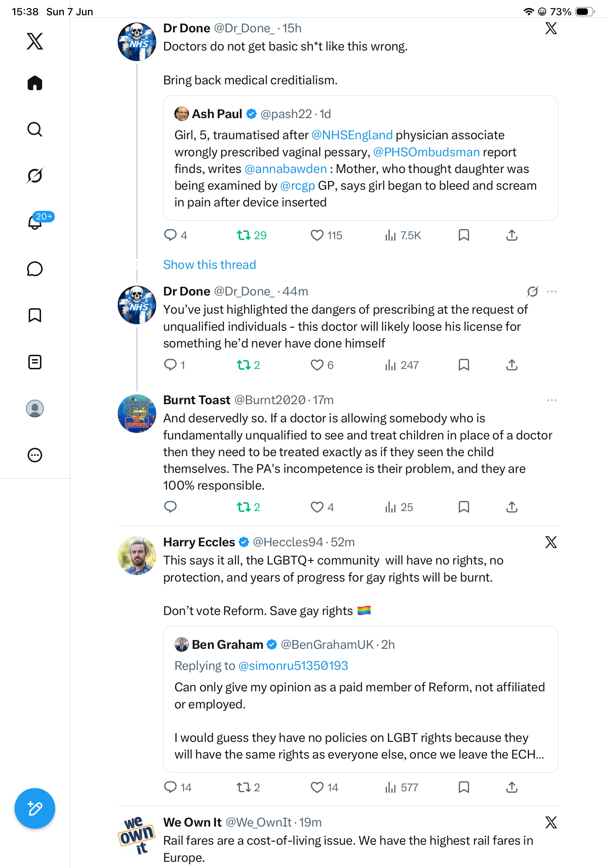Screen dimensions: 606x868
Task: Open Ben Graham's quoted post
Action: click(x=360, y=699)
